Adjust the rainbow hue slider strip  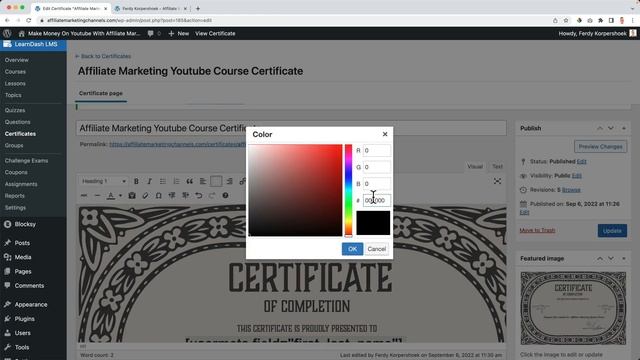point(348,190)
